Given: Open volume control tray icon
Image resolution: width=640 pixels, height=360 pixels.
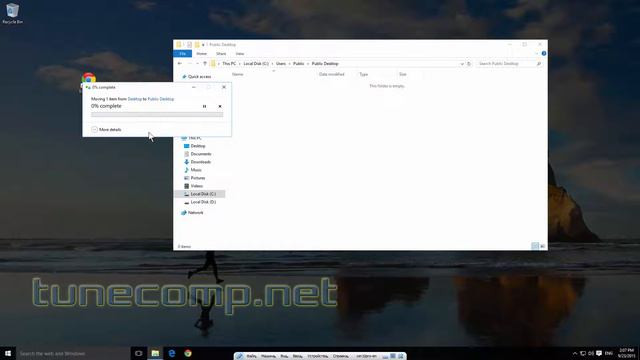Looking at the screenshot, I should point(591,353).
